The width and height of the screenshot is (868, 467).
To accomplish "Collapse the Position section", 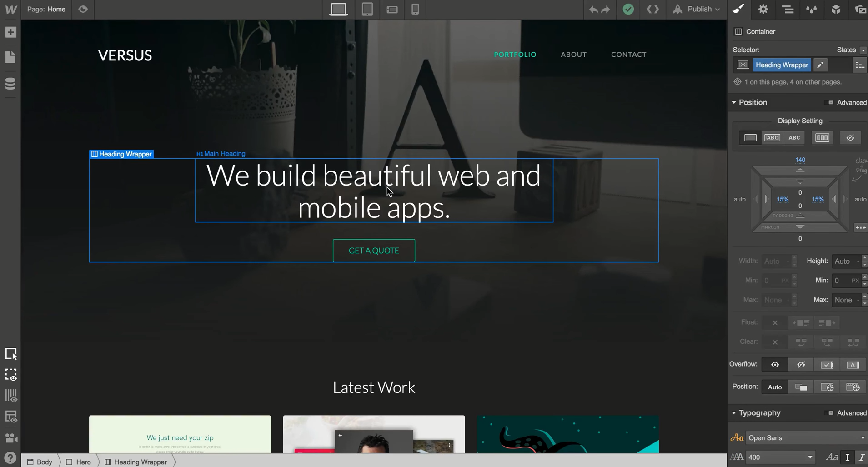I will [x=734, y=102].
